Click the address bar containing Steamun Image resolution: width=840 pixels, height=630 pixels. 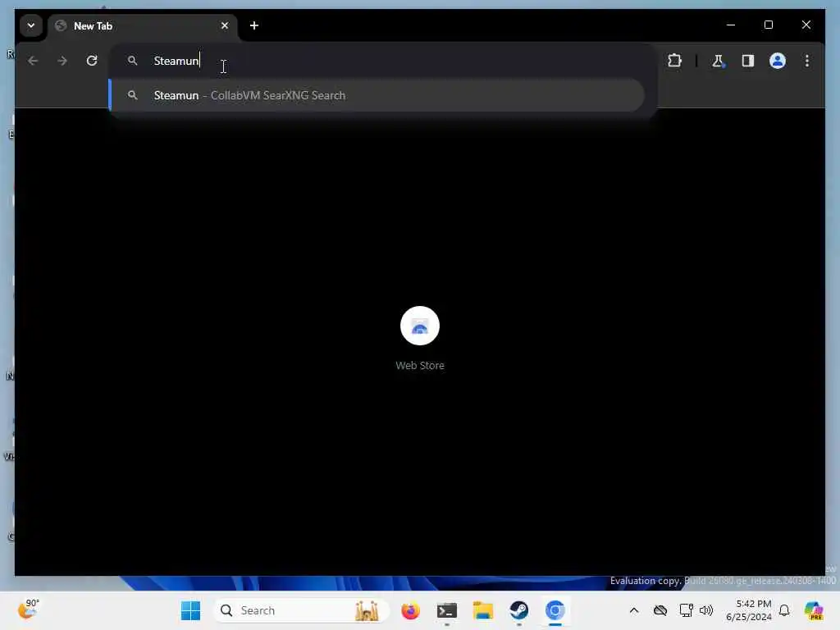[382, 61]
